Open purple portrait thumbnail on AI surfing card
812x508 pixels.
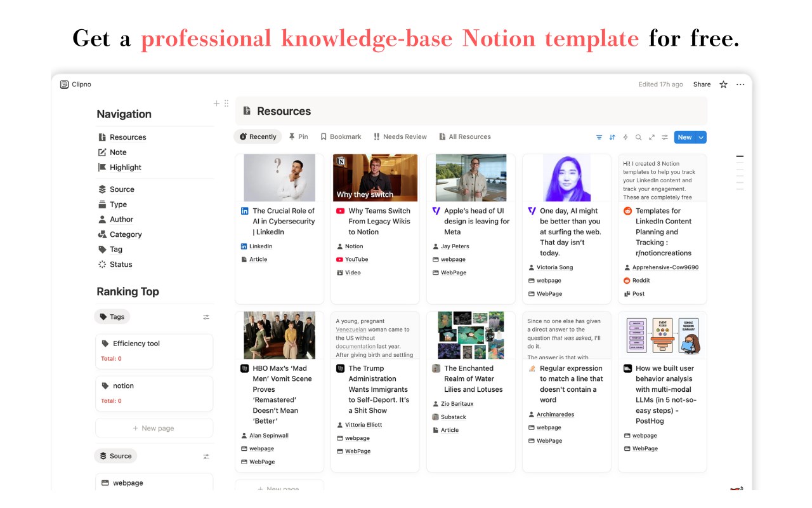(x=566, y=178)
